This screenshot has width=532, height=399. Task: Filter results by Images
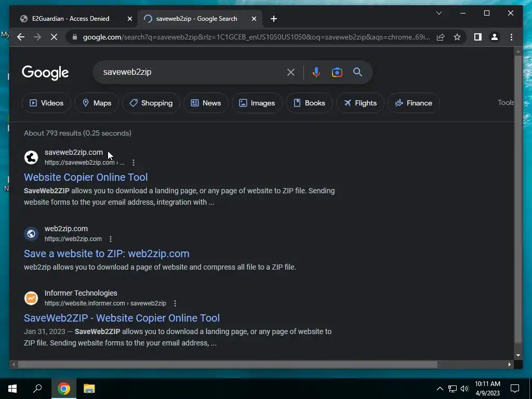pyautogui.click(x=257, y=103)
